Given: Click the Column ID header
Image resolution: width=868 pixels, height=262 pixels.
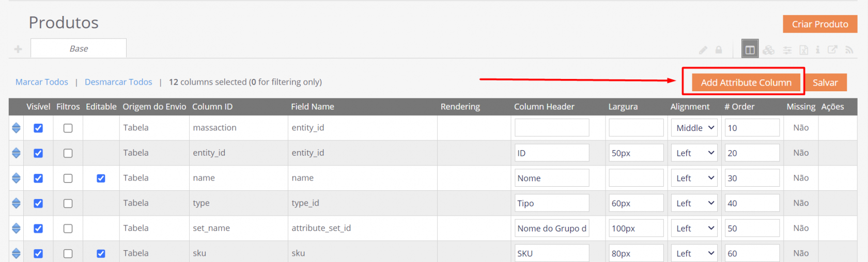Looking at the screenshot, I should click(212, 107).
